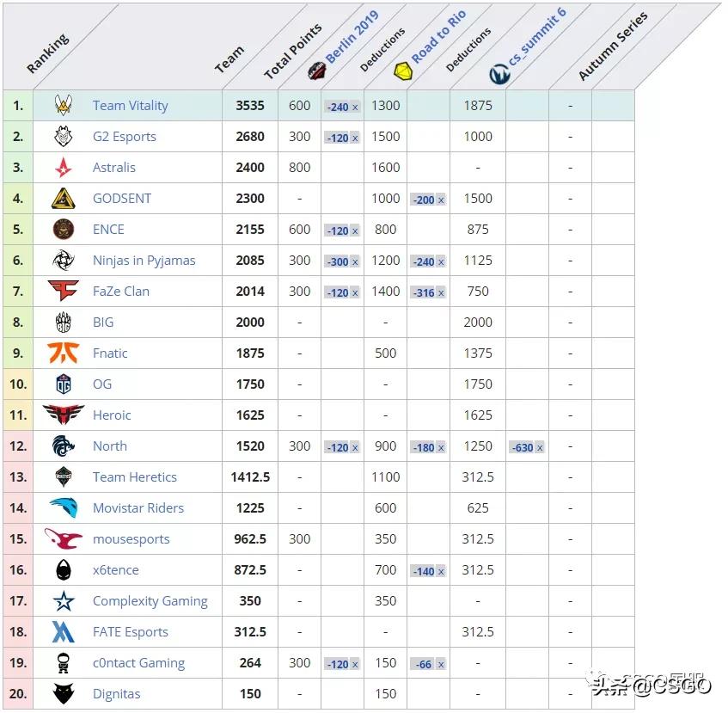
Task: Open the Ninjas in Pyjamas team link
Action: click(144, 261)
